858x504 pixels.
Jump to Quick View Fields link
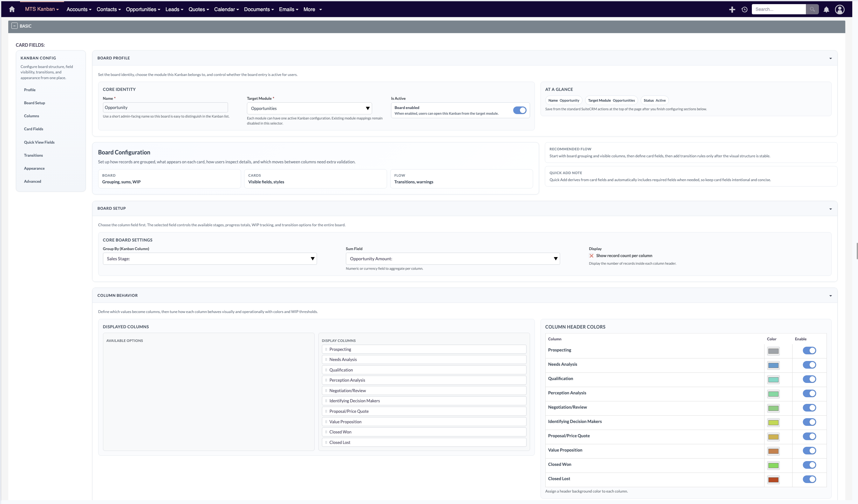(x=39, y=142)
